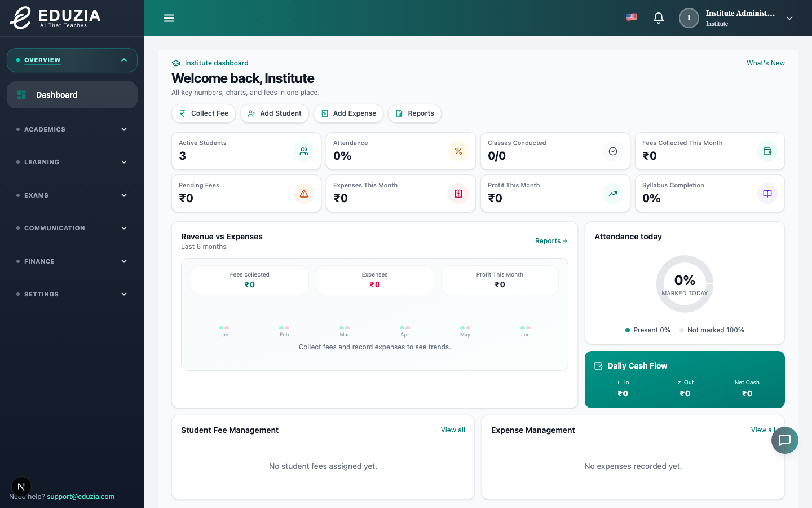Image resolution: width=812 pixels, height=508 pixels.
Task: Click the Net Cash ₹0 value
Action: (747, 393)
